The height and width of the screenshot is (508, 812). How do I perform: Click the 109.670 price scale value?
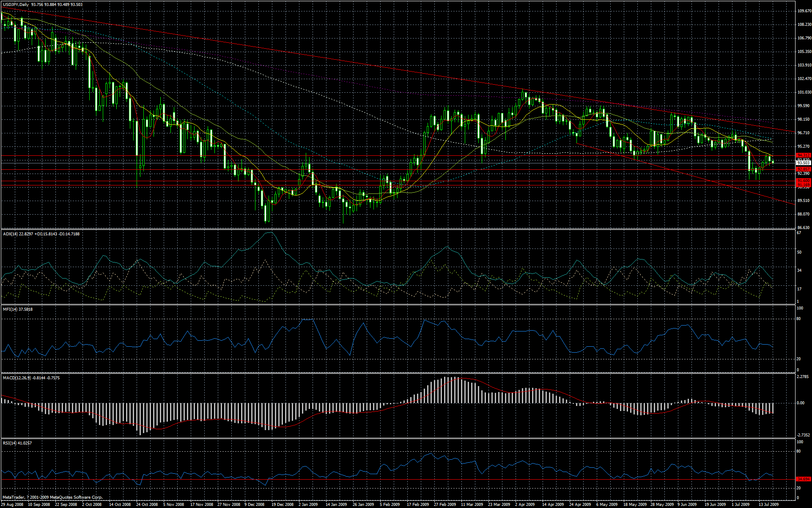(x=804, y=11)
